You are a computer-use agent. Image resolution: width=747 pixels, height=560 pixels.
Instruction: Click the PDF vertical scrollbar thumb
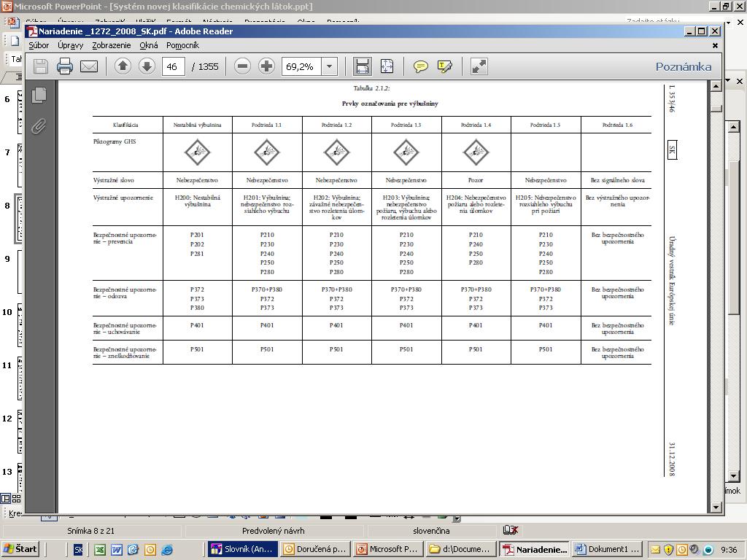click(716, 109)
